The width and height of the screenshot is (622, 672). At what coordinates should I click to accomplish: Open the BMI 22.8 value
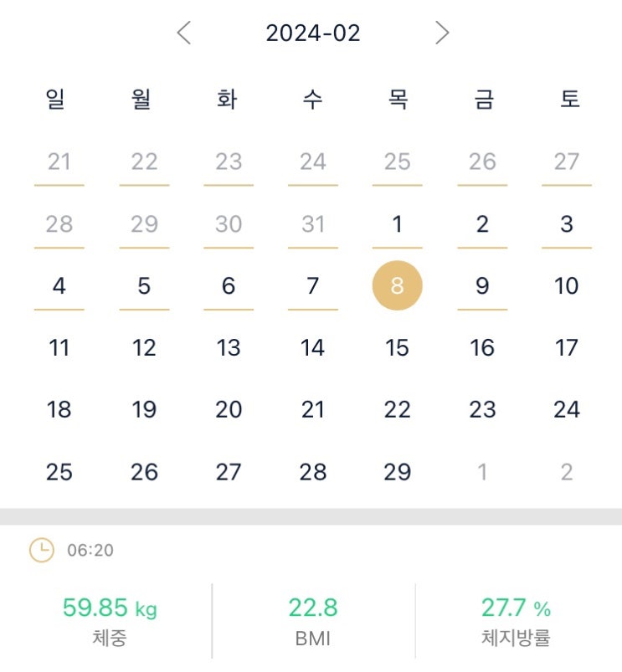[313, 608]
